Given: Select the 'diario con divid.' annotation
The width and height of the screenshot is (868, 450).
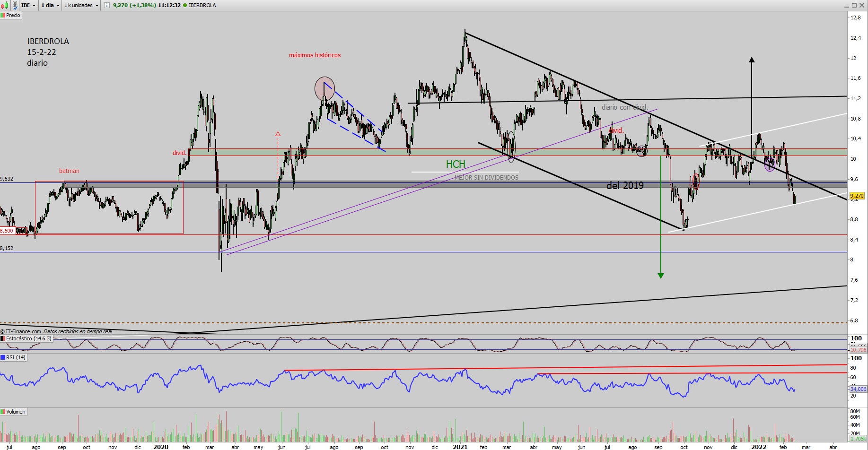Looking at the screenshot, I should 625,107.
